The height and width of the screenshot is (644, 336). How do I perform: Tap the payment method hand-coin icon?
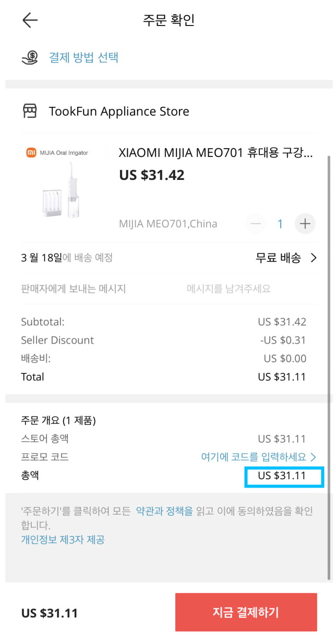[30, 57]
